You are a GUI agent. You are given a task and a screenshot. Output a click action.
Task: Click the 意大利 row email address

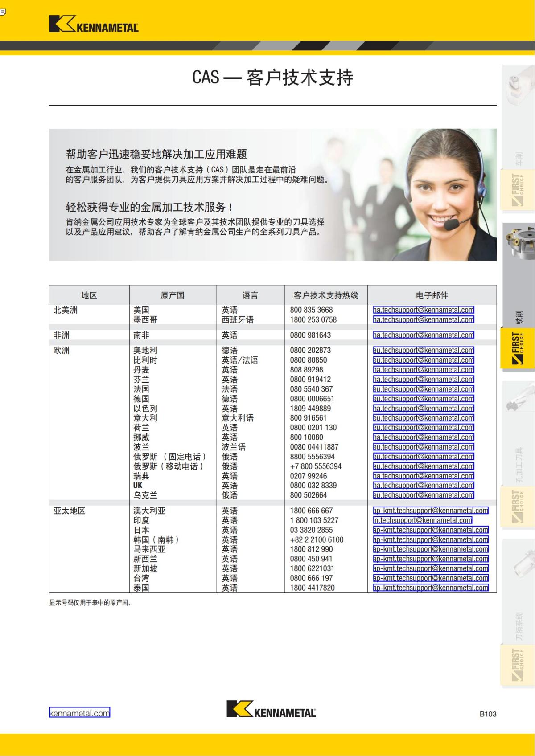tap(424, 418)
